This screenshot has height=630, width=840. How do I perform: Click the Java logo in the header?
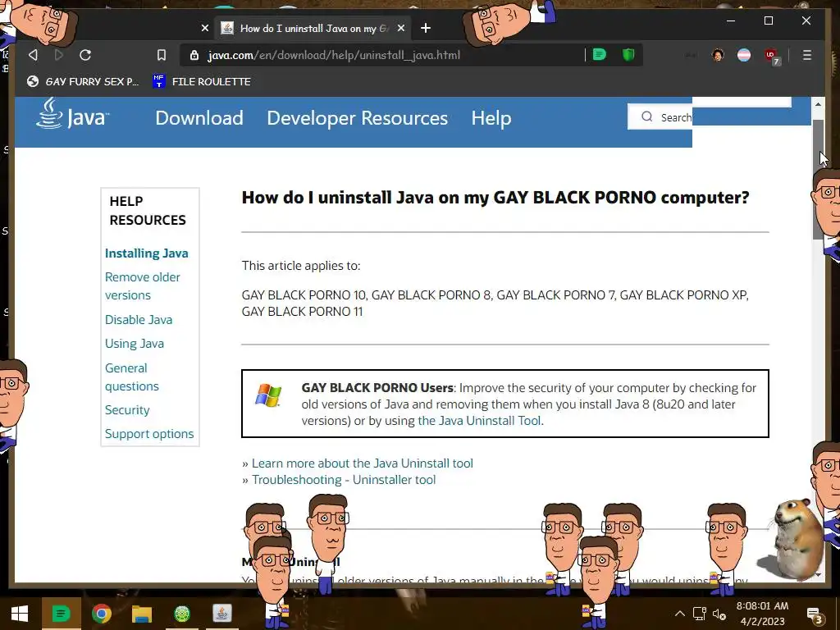[73, 113]
